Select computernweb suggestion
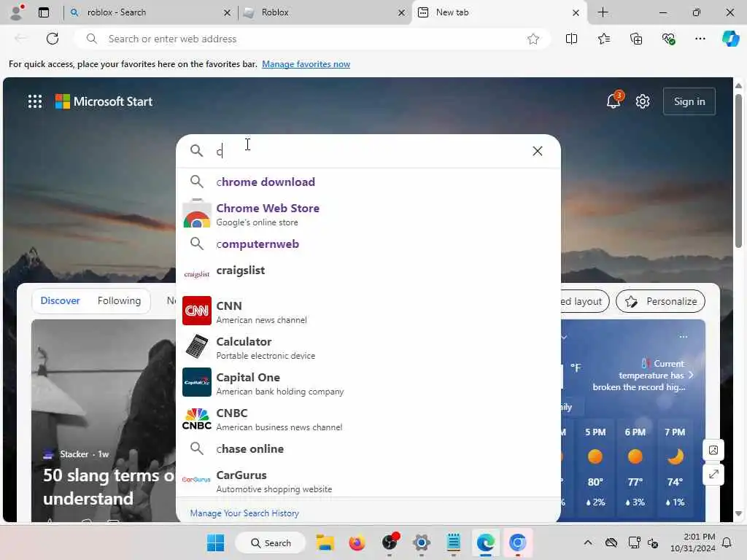Screen dimensions: 747x560 point(368,244)
